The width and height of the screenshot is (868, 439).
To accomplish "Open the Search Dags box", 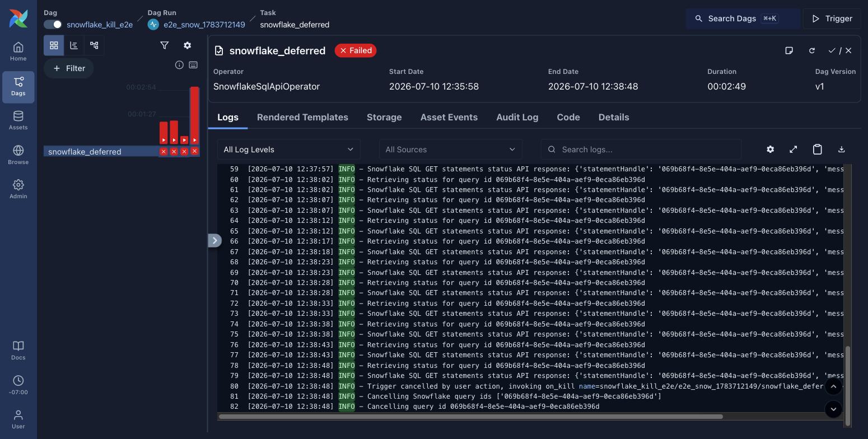I will 743,18.
